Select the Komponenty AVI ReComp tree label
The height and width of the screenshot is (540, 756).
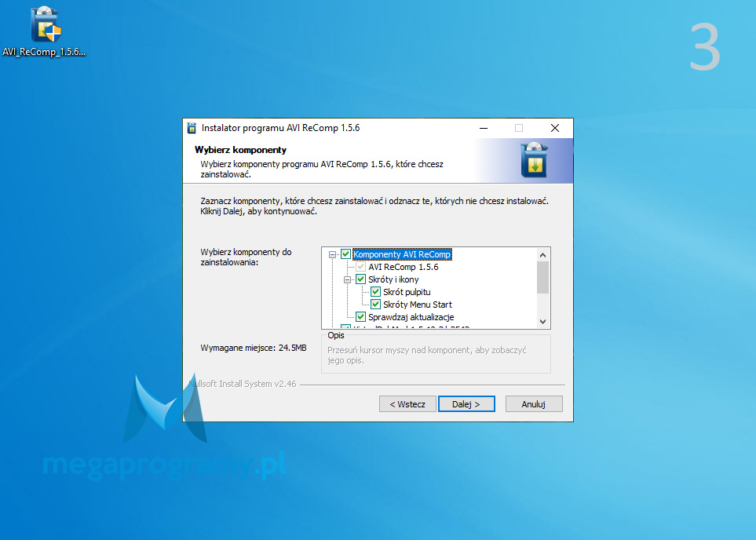(402, 254)
